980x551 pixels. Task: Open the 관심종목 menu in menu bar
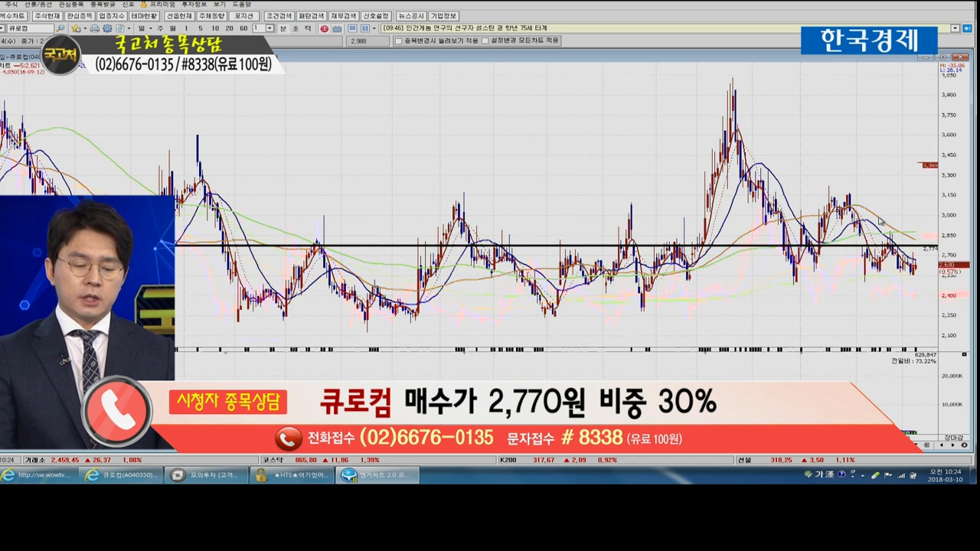71,5
